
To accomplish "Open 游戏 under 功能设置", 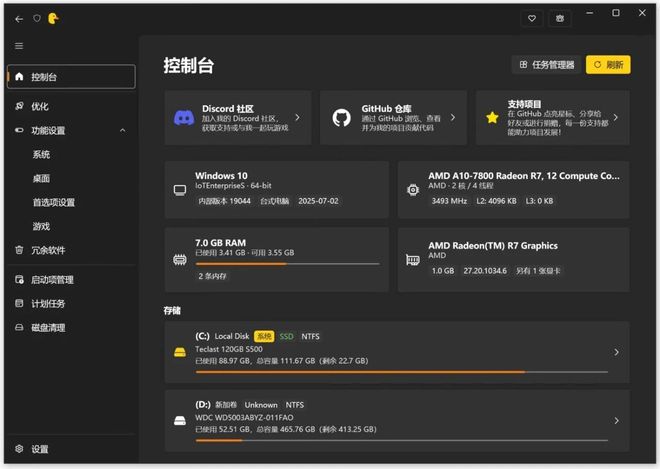I will (72, 227).
